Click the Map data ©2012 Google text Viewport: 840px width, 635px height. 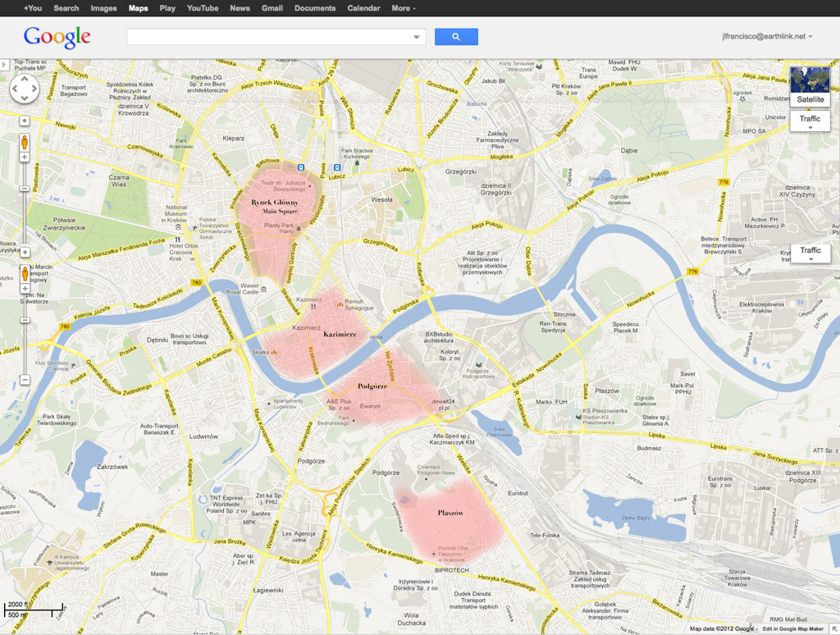(722, 629)
